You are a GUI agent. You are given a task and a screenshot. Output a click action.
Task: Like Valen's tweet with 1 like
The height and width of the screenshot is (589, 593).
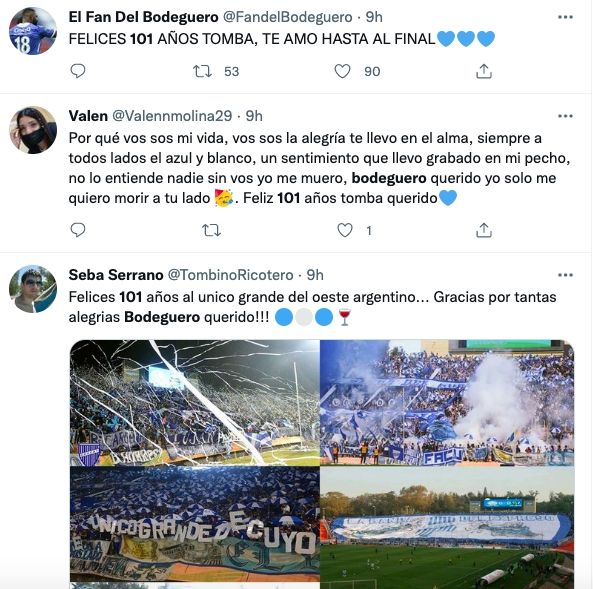click(x=345, y=230)
